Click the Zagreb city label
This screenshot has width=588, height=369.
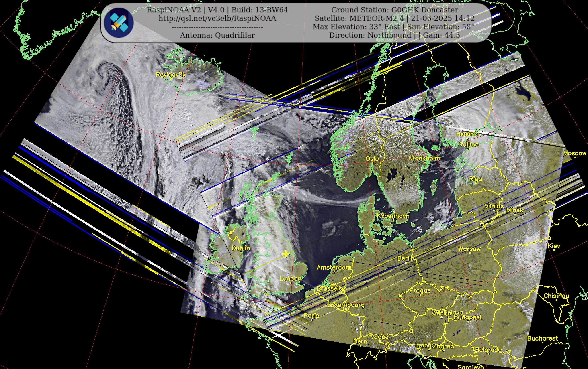click(x=443, y=346)
